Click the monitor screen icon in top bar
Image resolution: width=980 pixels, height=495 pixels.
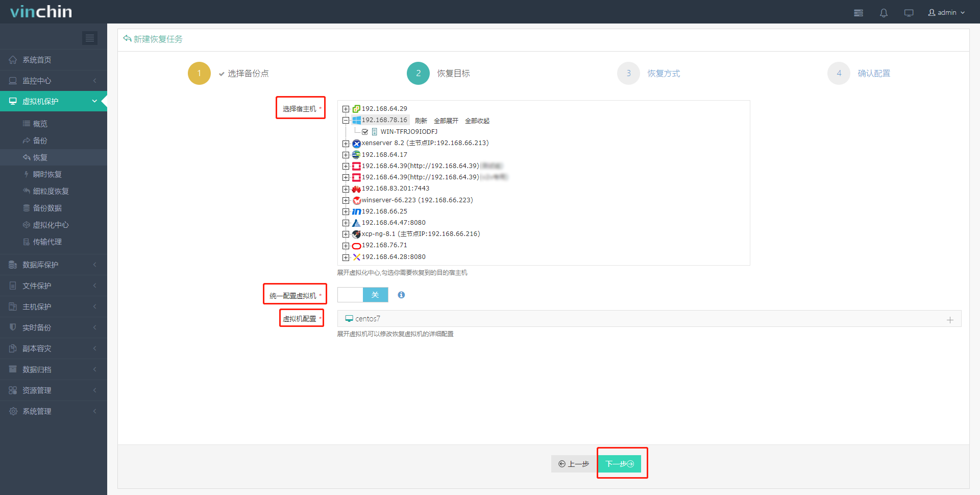pos(909,13)
